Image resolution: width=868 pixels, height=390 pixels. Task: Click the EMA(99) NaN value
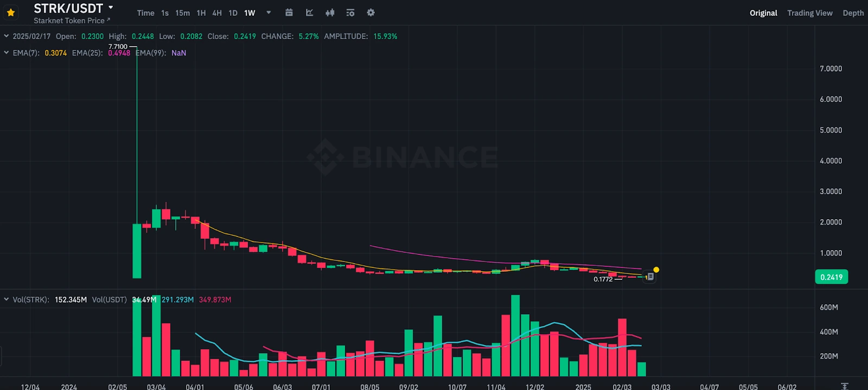click(x=178, y=53)
